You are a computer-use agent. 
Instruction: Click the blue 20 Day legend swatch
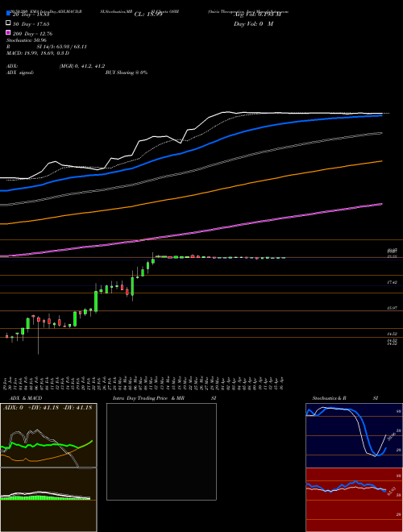9,13
